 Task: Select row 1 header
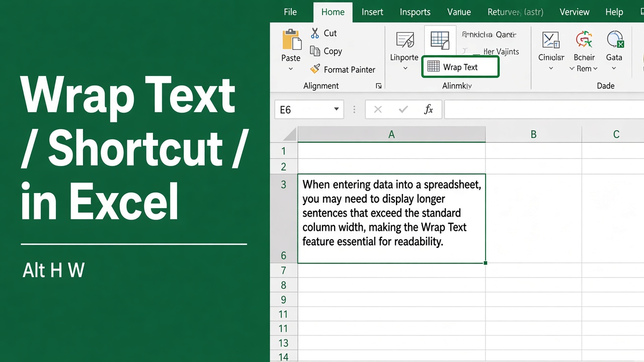[284, 151]
